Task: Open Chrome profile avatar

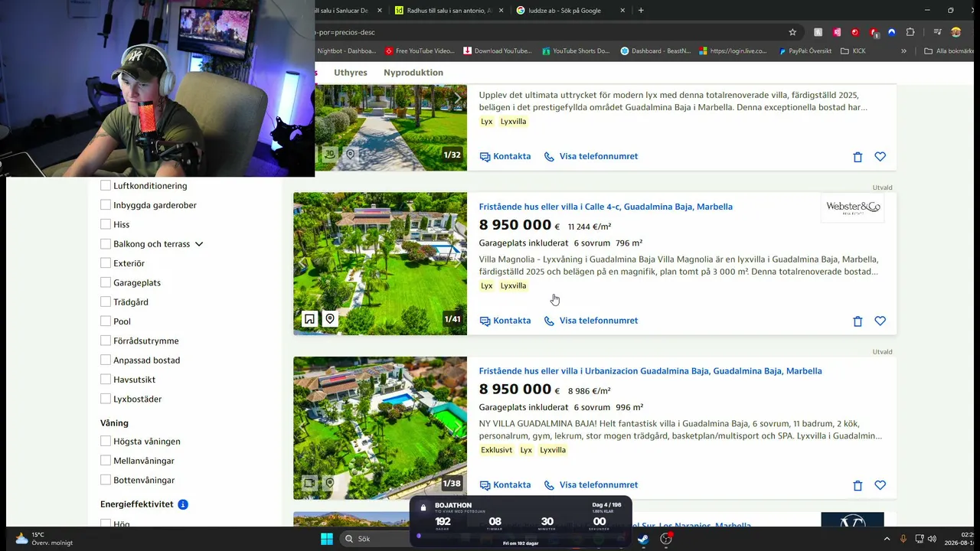Action: [955, 32]
